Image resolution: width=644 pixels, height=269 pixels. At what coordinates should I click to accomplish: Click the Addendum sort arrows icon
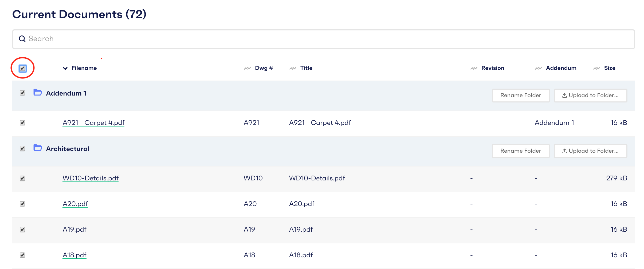[x=538, y=68]
